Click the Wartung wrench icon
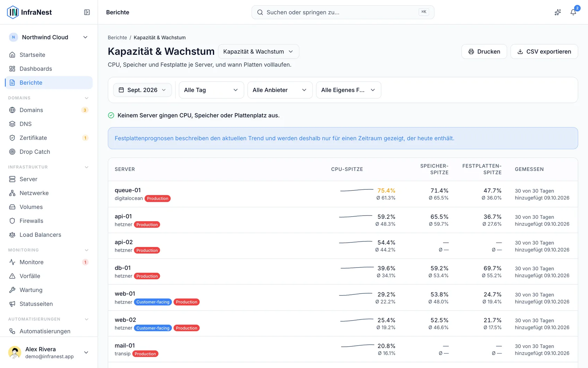This screenshot has height=368, width=588. point(12,290)
